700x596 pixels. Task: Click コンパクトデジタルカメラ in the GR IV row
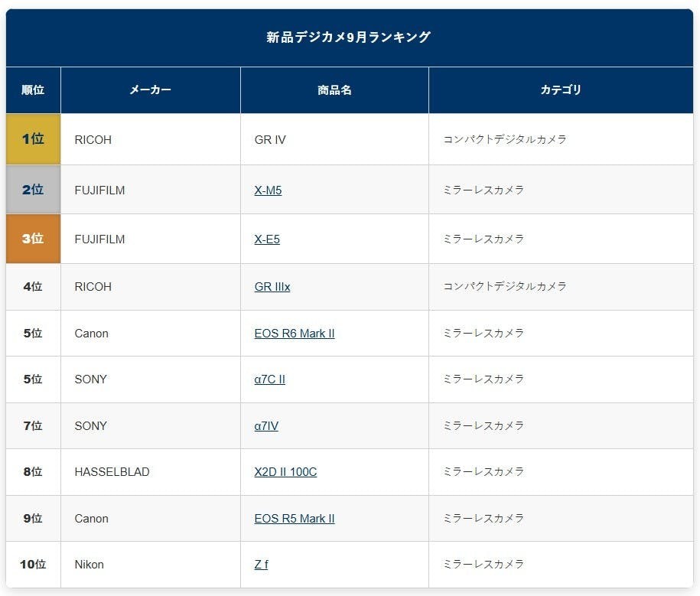[x=505, y=139]
